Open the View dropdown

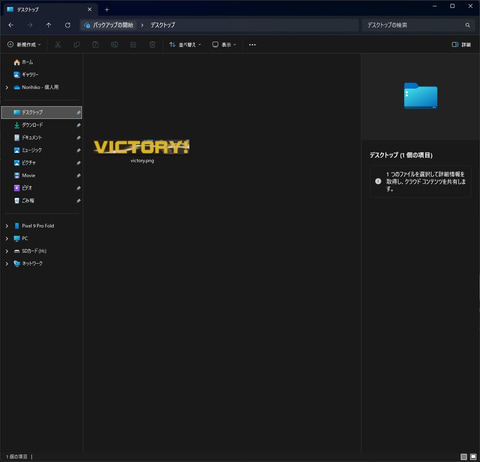pyautogui.click(x=224, y=45)
